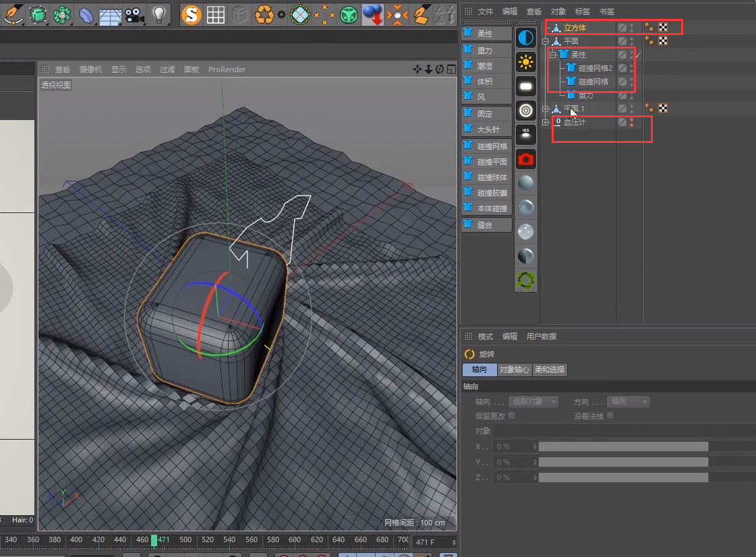Click the red camera render icon
This screenshot has width=756, height=557.
pos(525,159)
